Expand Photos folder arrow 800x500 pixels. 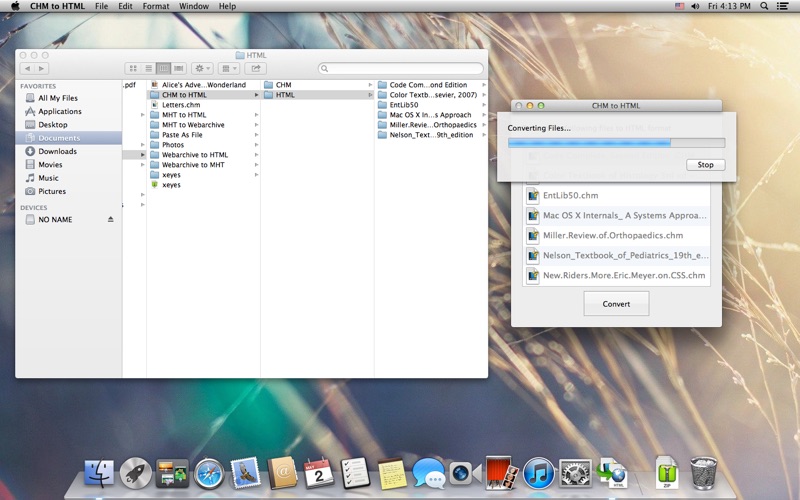(256, 145)
